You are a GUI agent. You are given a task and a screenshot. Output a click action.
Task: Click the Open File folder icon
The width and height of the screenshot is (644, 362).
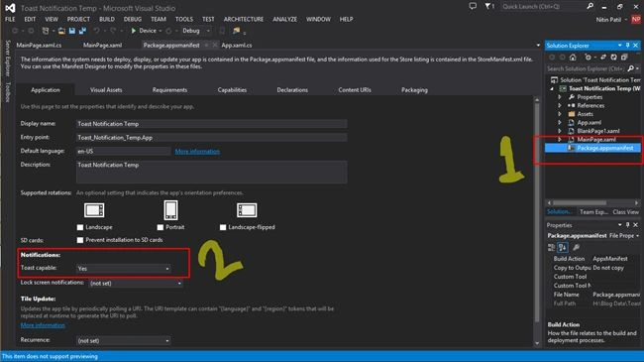pos(61,31)
